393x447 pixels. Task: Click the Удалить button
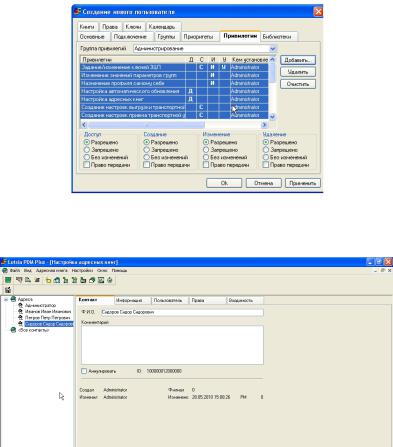[298, 72]
